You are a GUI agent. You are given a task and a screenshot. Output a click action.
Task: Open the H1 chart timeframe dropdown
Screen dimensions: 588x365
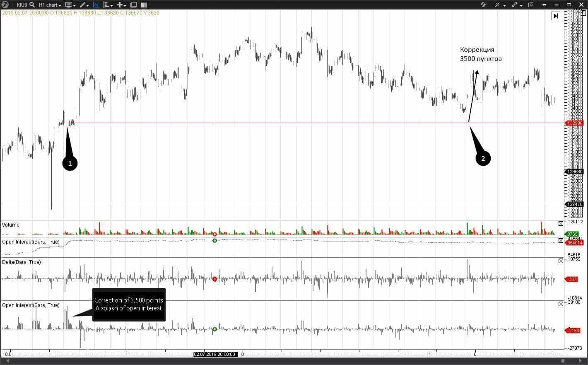click(x=50, y=5)
